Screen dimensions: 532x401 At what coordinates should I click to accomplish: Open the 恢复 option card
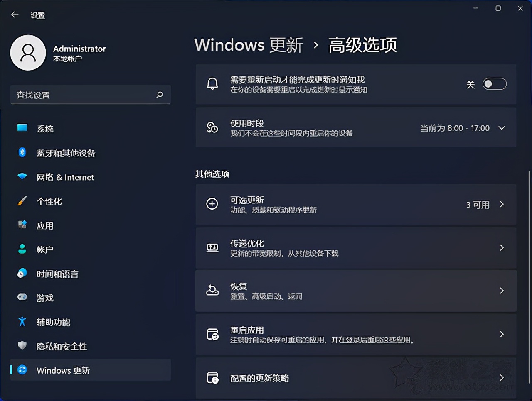click(x=356, y=291)
